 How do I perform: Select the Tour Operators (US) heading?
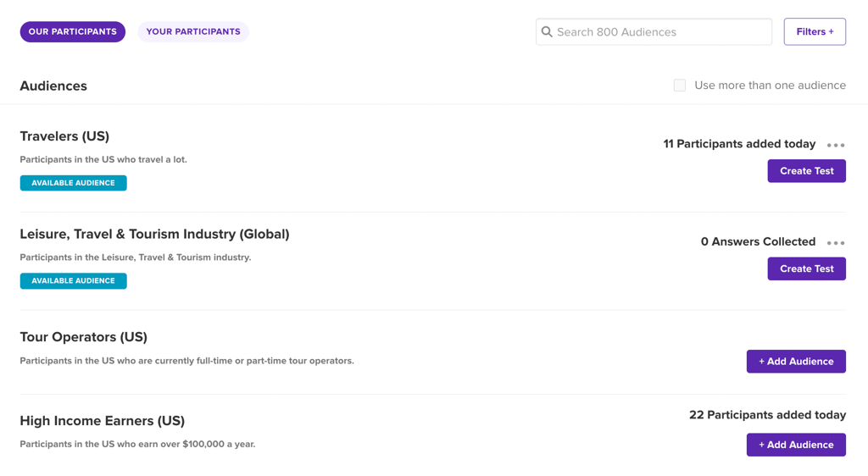click(83, 337)
